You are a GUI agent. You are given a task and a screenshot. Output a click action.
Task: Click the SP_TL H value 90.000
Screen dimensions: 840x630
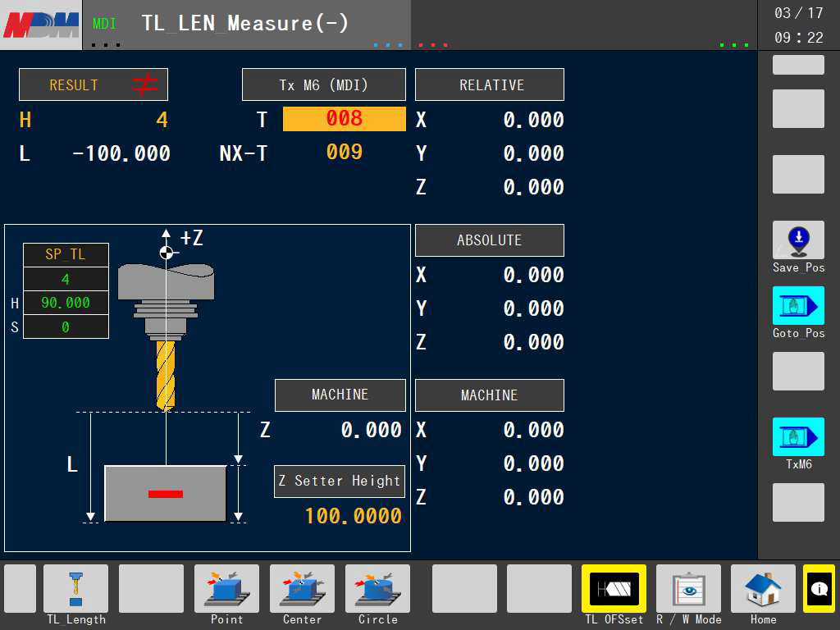point(66,303)
